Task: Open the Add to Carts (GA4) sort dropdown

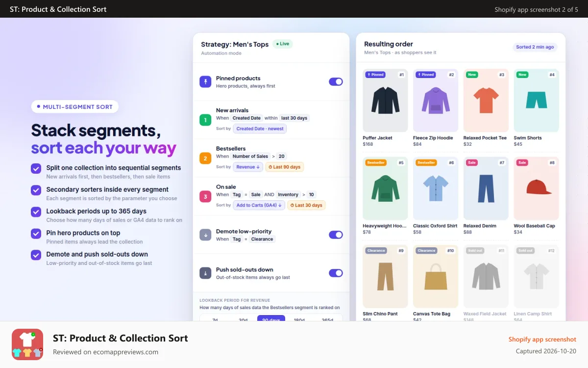Action: click(x=259, y=205)
